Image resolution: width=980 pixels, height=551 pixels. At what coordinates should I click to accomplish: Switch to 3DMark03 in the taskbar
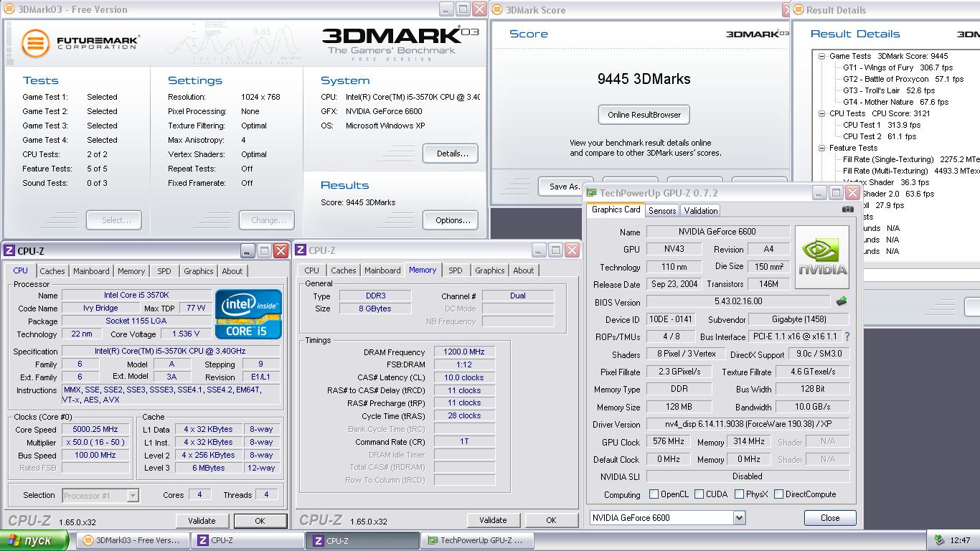click(x=133, y=540)
